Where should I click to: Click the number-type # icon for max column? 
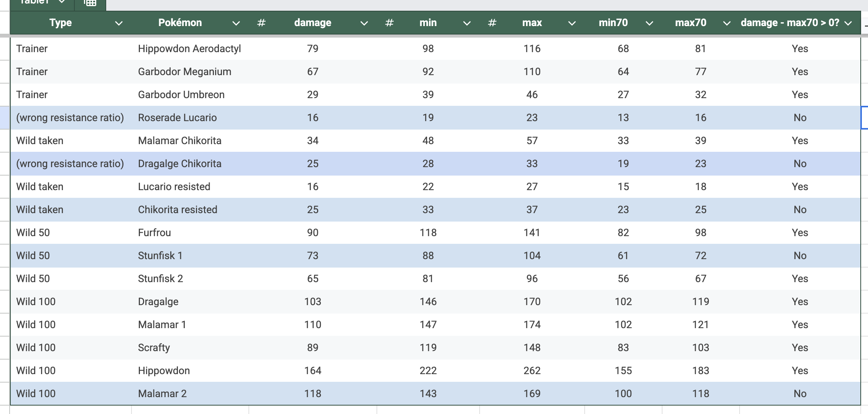tap(492, 23)
